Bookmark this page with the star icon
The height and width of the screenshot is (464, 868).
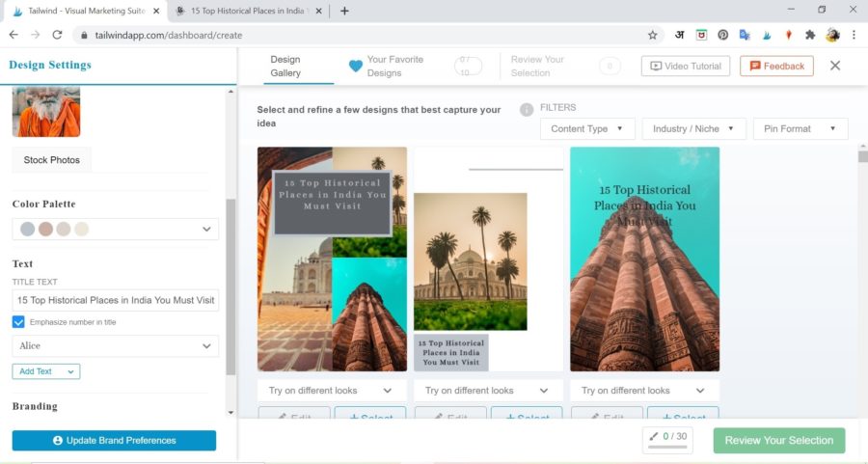coord(653,35)
